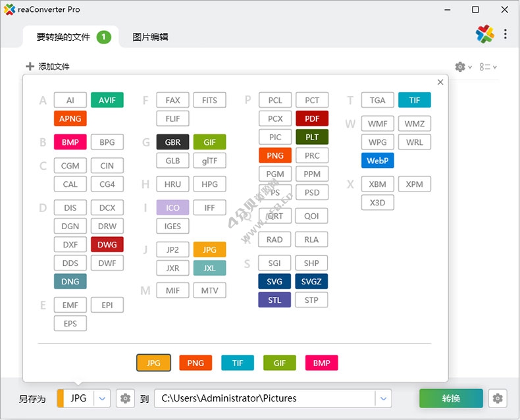This screenshot has height=420, width=520.
Task: Maximize the reaConverter Pro window
Action: [x=475, y=10]
